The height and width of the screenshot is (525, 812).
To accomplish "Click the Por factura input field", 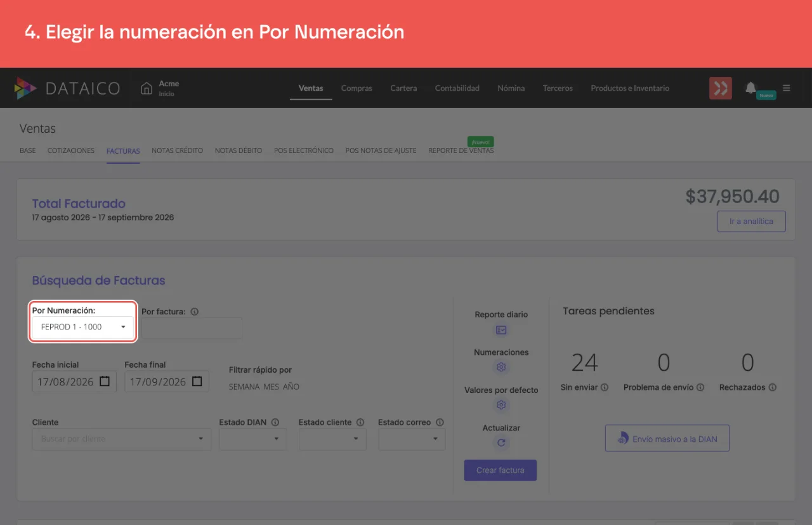I will (x=192, y=328).
